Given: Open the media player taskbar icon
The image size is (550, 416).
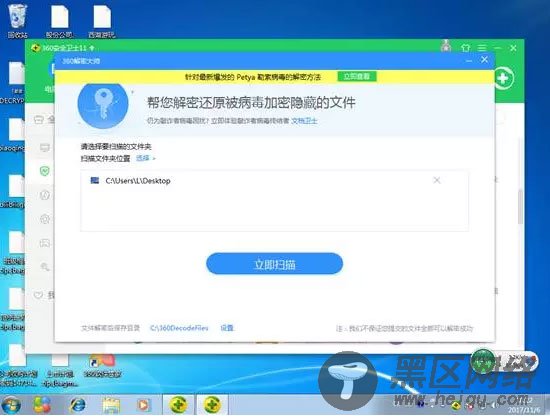Looking at the screenshot, I should tap(143, 405).
